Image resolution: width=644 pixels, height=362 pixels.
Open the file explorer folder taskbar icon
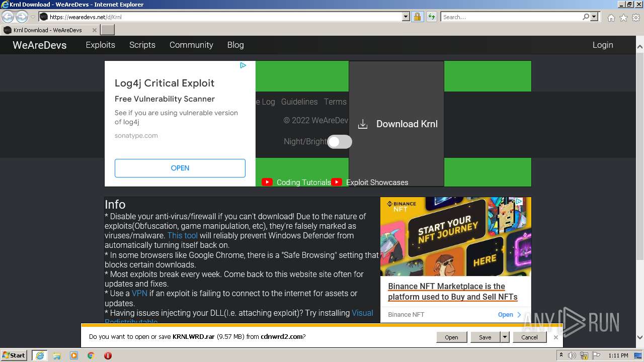[57, 355]
